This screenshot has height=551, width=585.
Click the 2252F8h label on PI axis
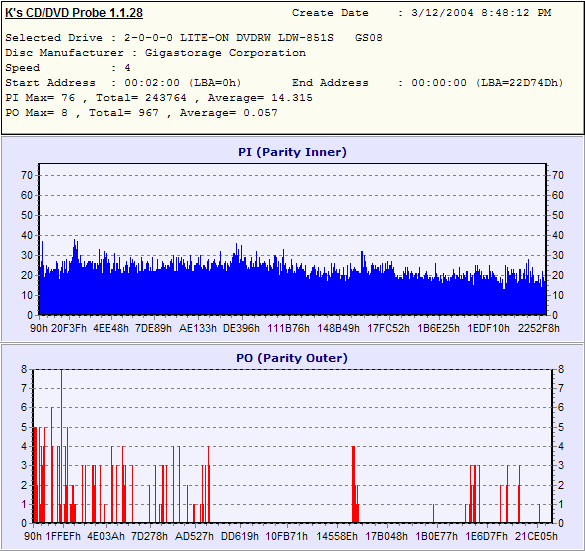coord(539,328)
